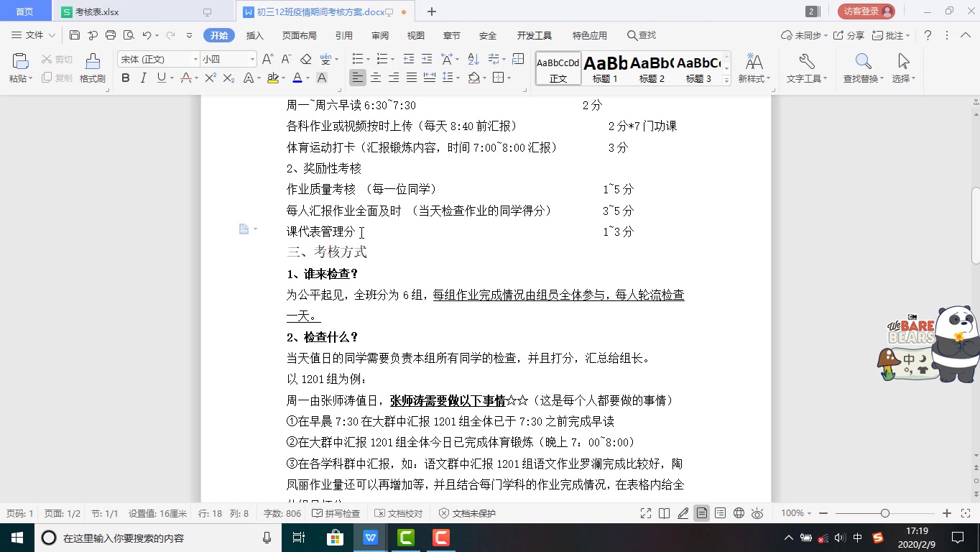Viewport: 980px width, 552px height.
Task: Click the 未同步 sync status button
Action: pyautogui.click(x=804, y=35)
